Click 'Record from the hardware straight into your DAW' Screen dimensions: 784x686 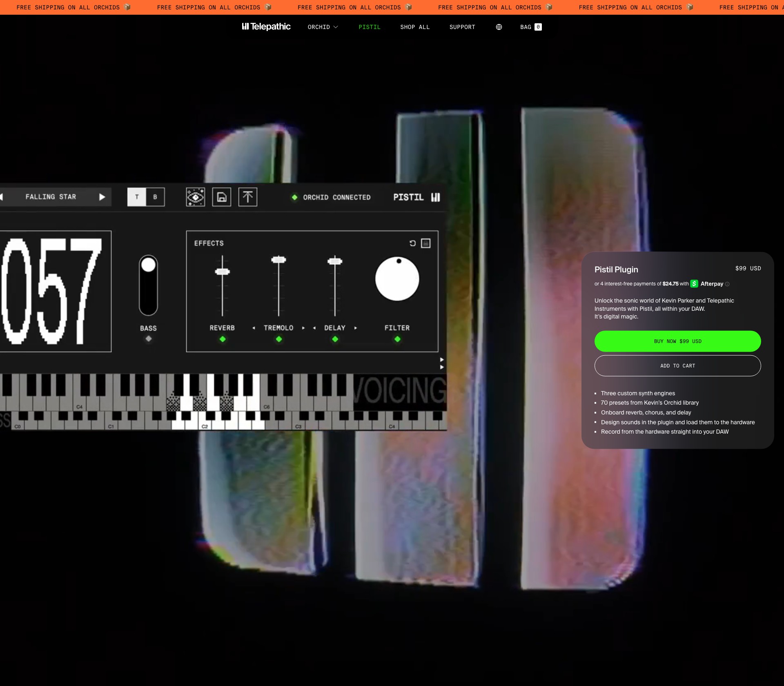665,432
